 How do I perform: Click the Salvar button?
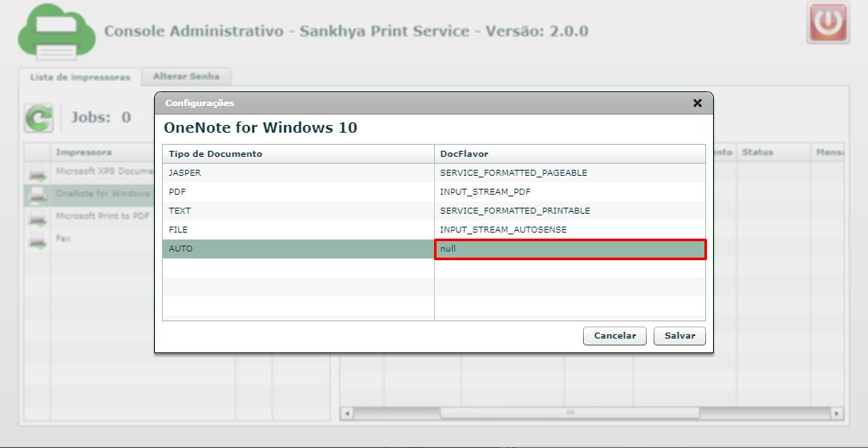(679, 336)
